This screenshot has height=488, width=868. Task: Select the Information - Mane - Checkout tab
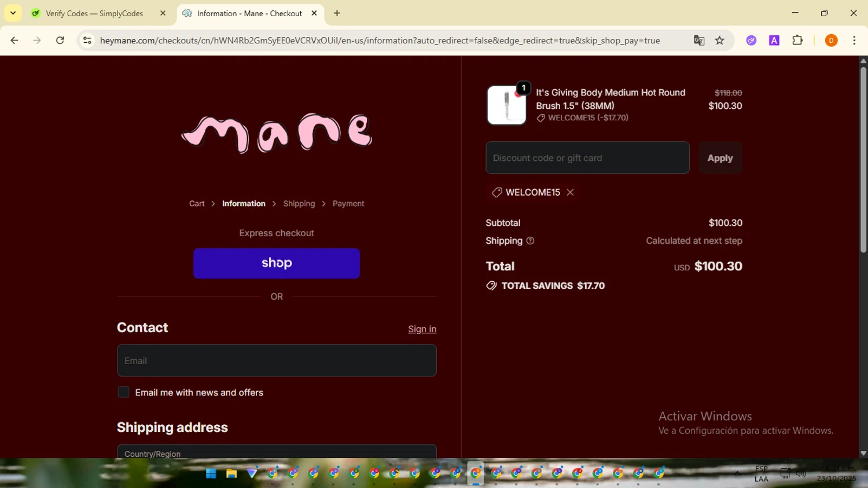click(250, 13)
